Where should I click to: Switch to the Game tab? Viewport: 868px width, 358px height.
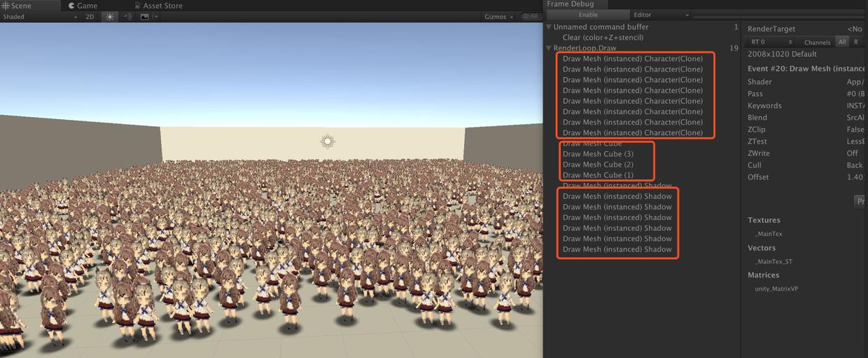(x=83, y=6)
